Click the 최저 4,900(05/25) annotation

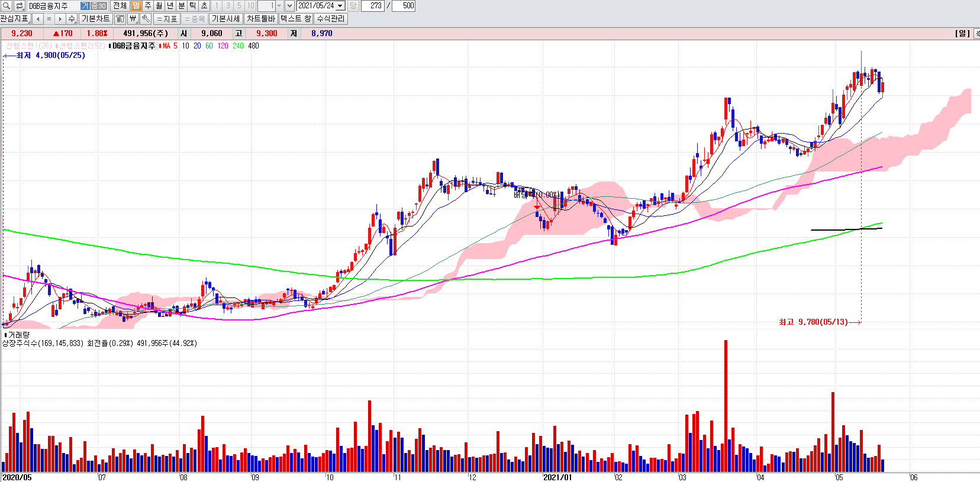(x=44, y=56)
